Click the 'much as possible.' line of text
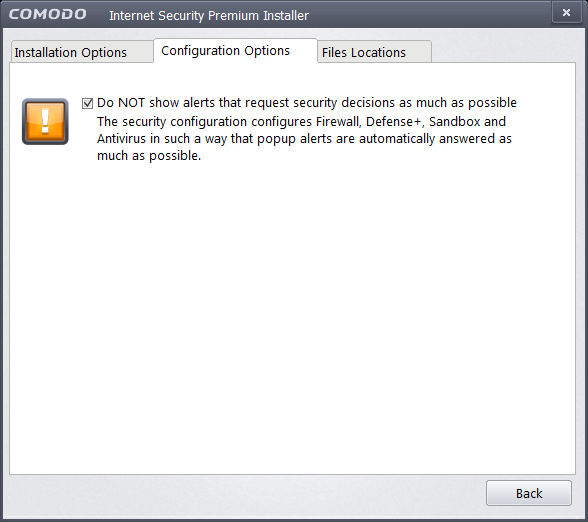Screen dimensions: 588x522 (x=149, y=156)
